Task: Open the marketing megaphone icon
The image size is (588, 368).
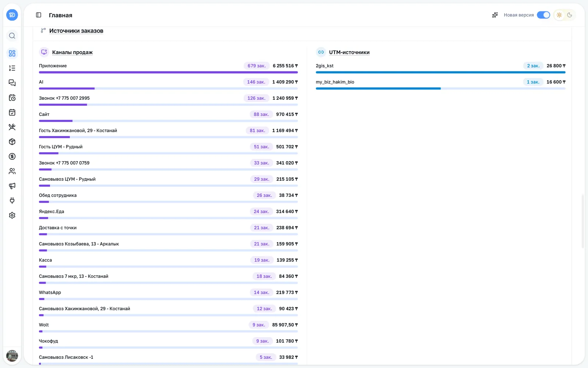Action: coord(12,186)
